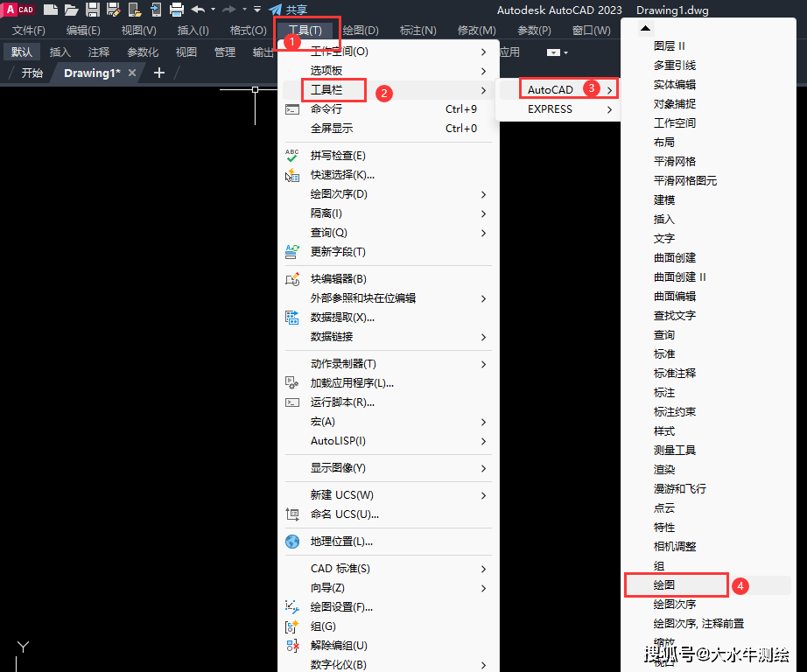
Task: Expand the 隔离 submenu
Action: (326, 213)
